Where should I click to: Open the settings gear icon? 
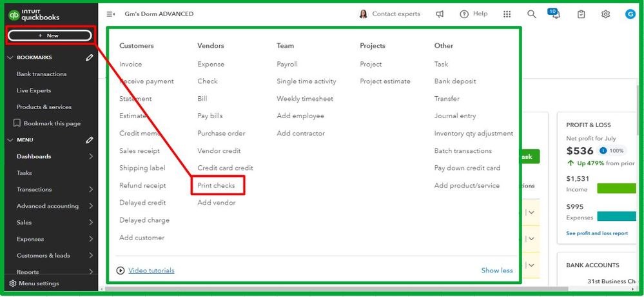tap(605, 14)
